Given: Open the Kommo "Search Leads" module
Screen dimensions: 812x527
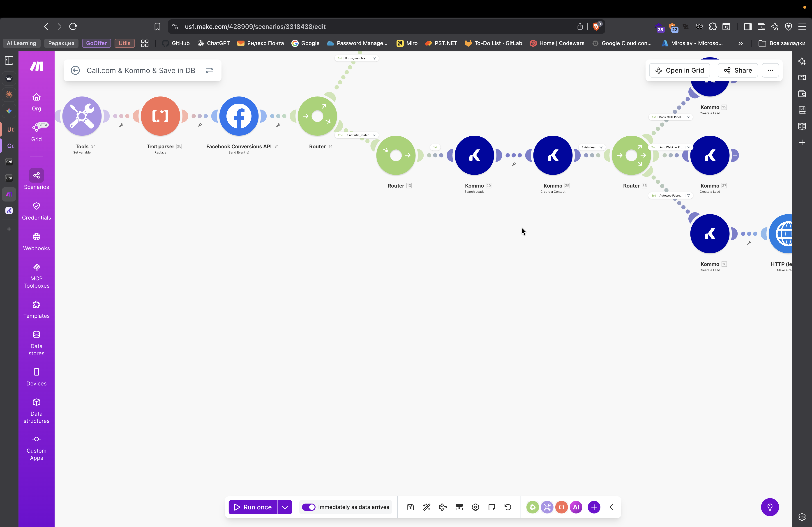Looking at the screenshot, I should click(475, 155).
